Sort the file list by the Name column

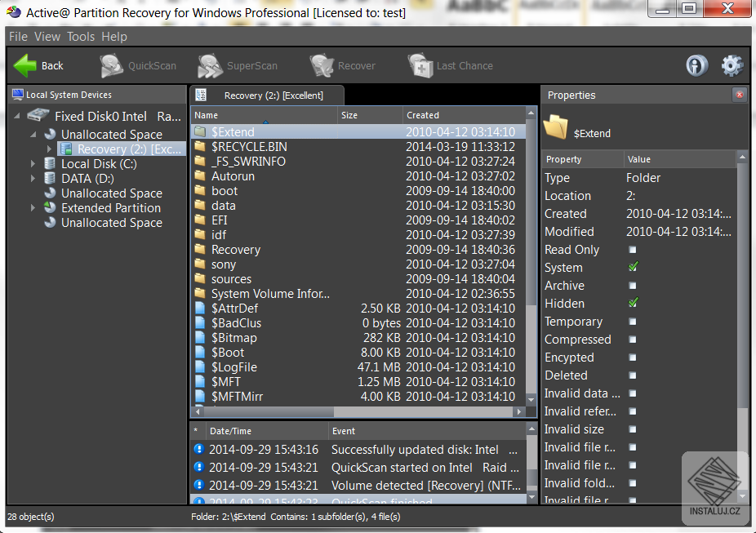265,115
